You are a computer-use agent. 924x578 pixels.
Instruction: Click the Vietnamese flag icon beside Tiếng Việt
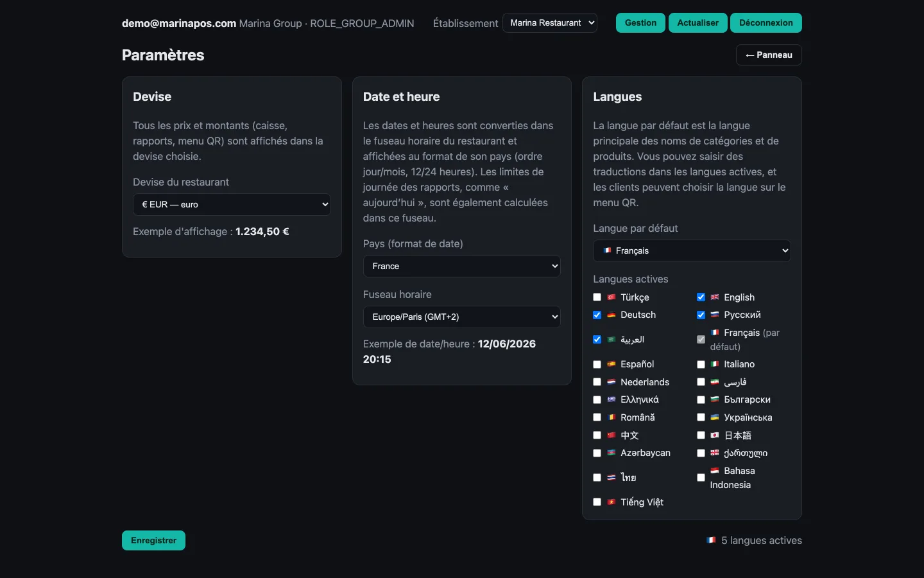[x=612, y=502]
